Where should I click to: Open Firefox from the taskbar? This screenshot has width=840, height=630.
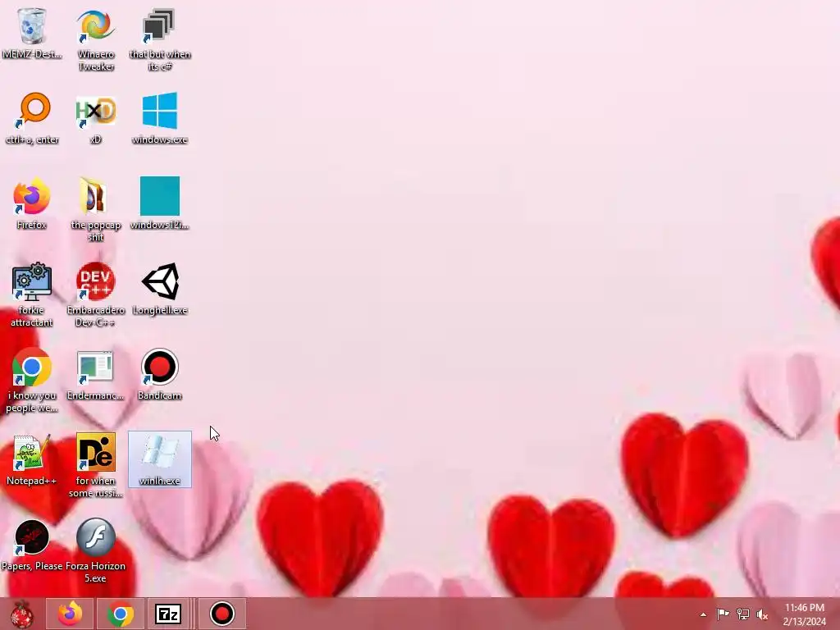point(71,614)
